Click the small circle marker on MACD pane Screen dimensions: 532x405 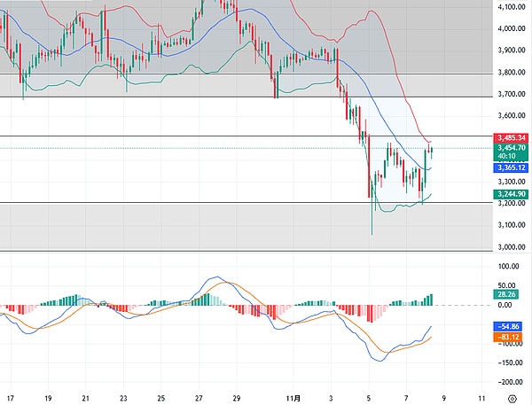click(104, 304)
